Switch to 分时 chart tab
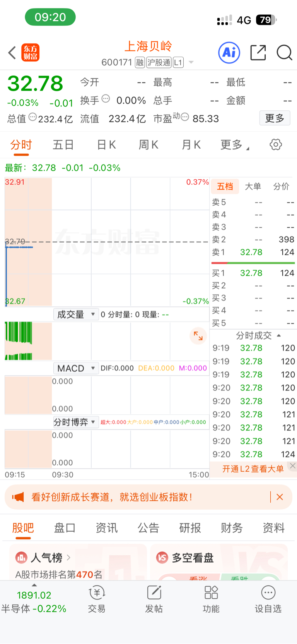 pyautogui.click(x=21, y=145)
